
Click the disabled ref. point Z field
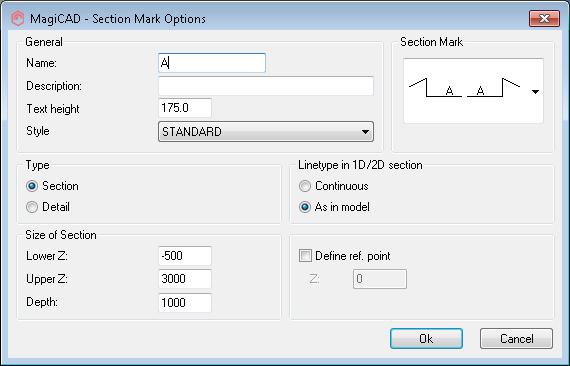click(x=380, y=279)
